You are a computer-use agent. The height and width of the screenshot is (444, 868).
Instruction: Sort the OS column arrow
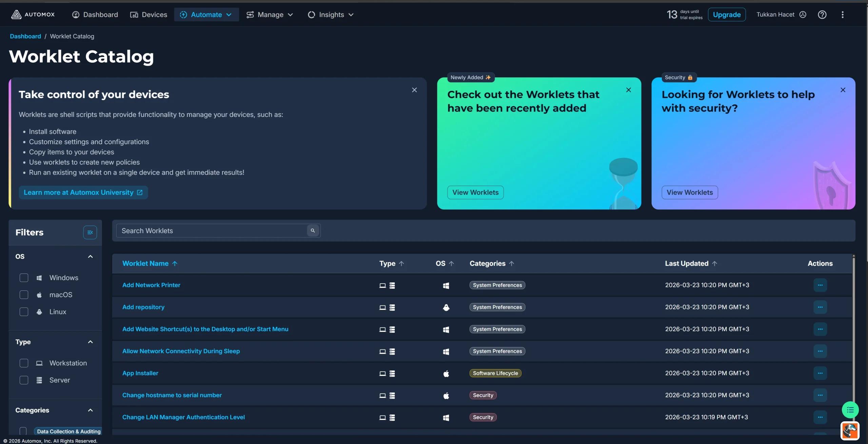pyautogui.click(x=451, y=263)
